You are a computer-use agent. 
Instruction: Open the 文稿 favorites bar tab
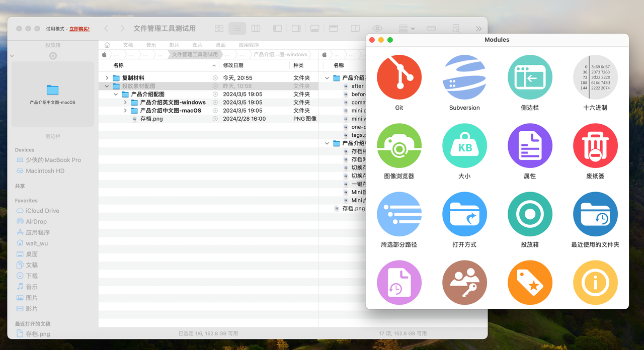coord(128,45)
